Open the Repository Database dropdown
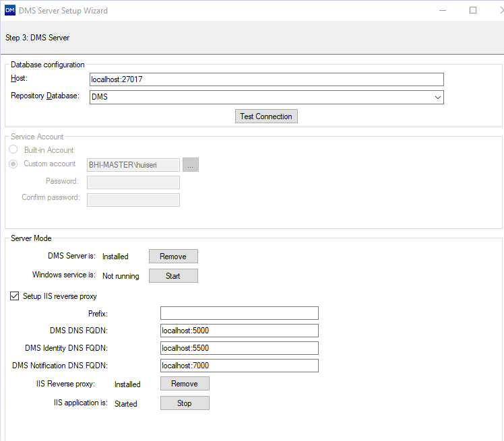This screenshot has width=504, height=441. coord(437,97)
